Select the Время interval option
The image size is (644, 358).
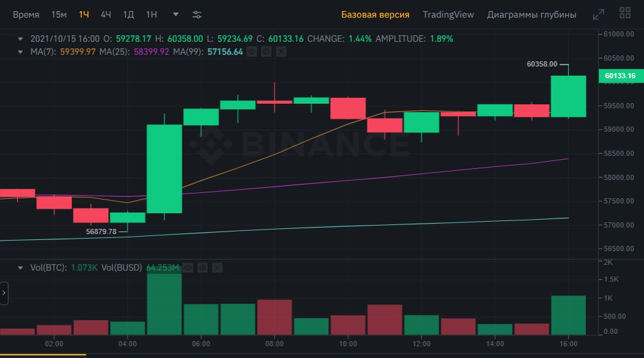pos(26,15)
